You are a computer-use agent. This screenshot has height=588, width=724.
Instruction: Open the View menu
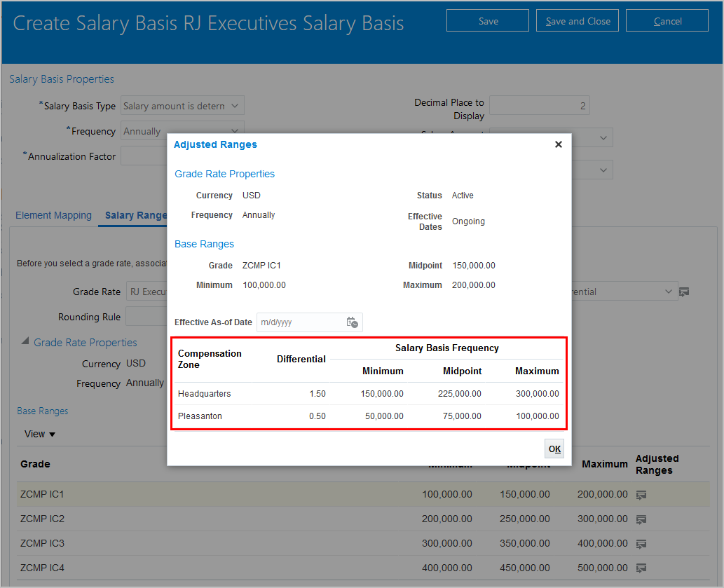coord(40,434)
